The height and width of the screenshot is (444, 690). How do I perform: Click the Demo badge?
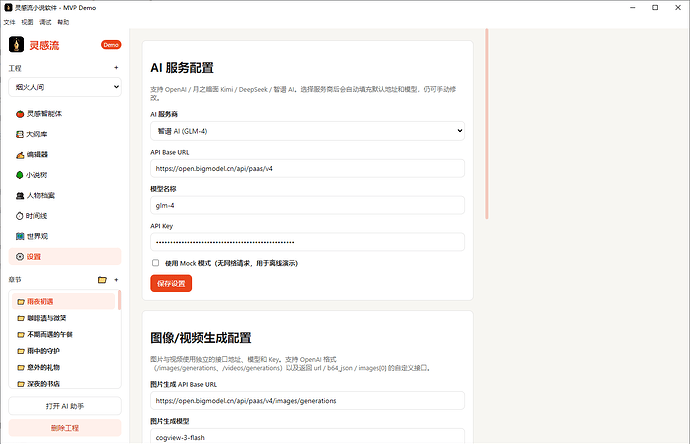(x=111, y=45)
